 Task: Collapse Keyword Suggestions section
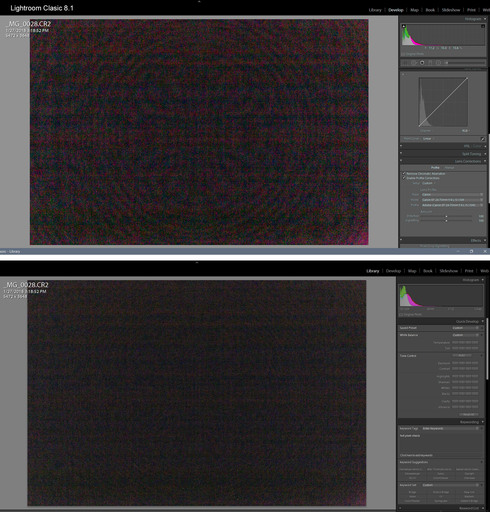click(482, 462)
